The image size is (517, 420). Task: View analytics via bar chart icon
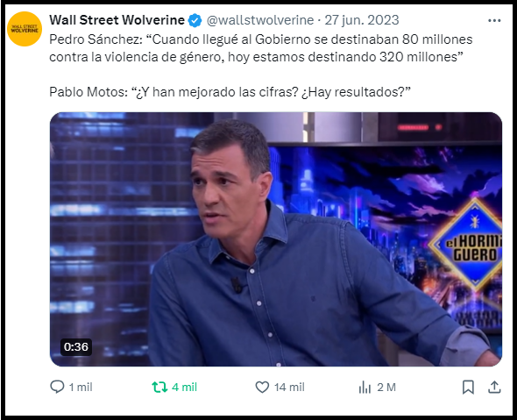point(365,387)
